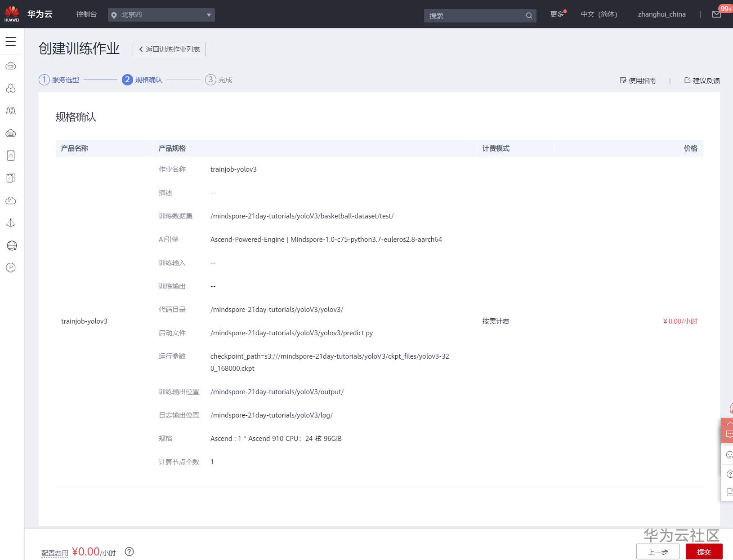The width and height of the screenshot is (733, 560).
Task: Click the 代码目录 path /yoloV3/yolov3/
Action: (x=277, y=310)
